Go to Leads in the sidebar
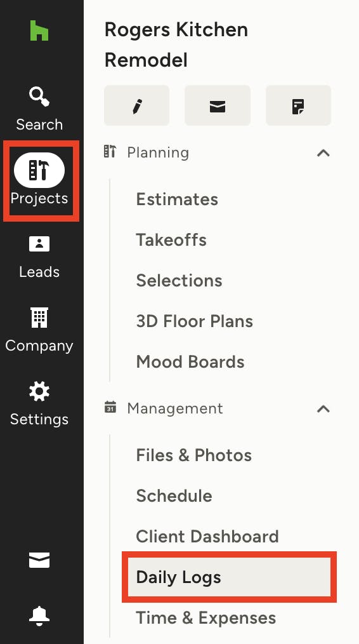Screen dimensions: 359x644 (39, 257)
